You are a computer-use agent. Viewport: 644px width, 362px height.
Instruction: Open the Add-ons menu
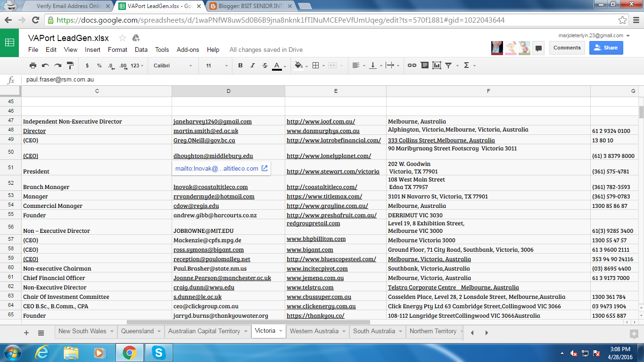pos(188,49)
